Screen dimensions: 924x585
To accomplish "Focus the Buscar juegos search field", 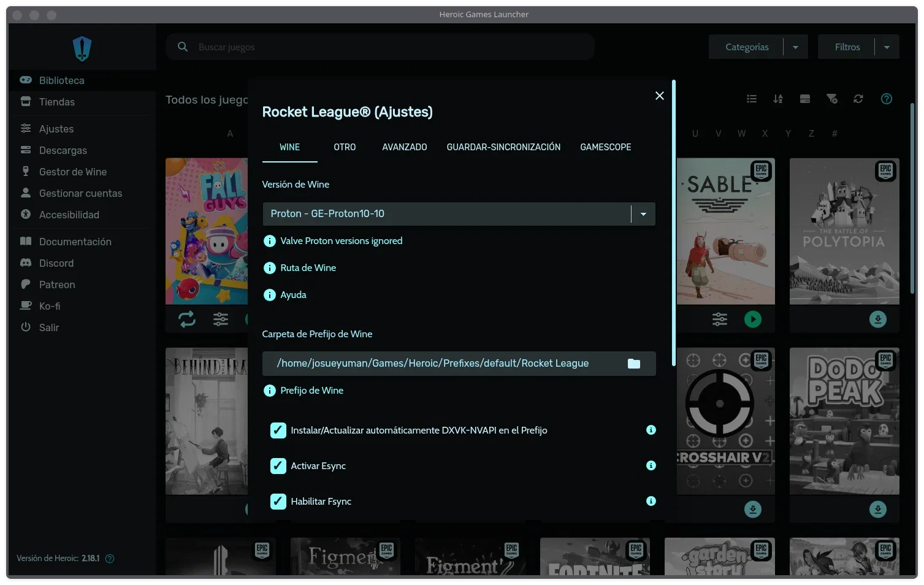I will 380,47.
